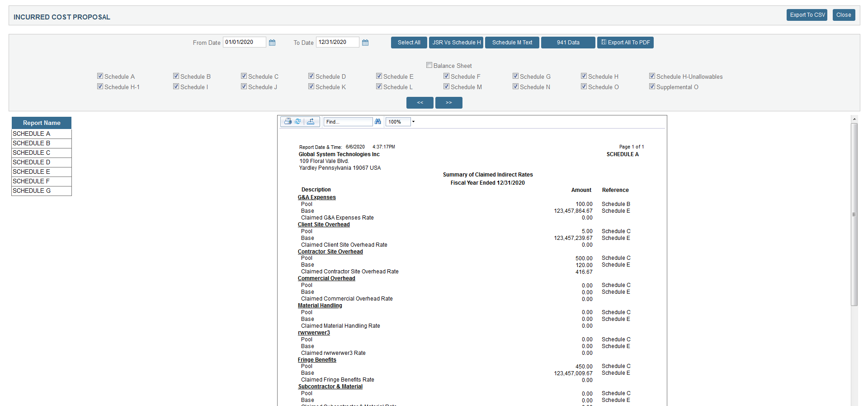The height and width of the screenshot is (406, 868).
Task: Expand the 100% zoom dropdown arrow
Action: pos(413,122)
